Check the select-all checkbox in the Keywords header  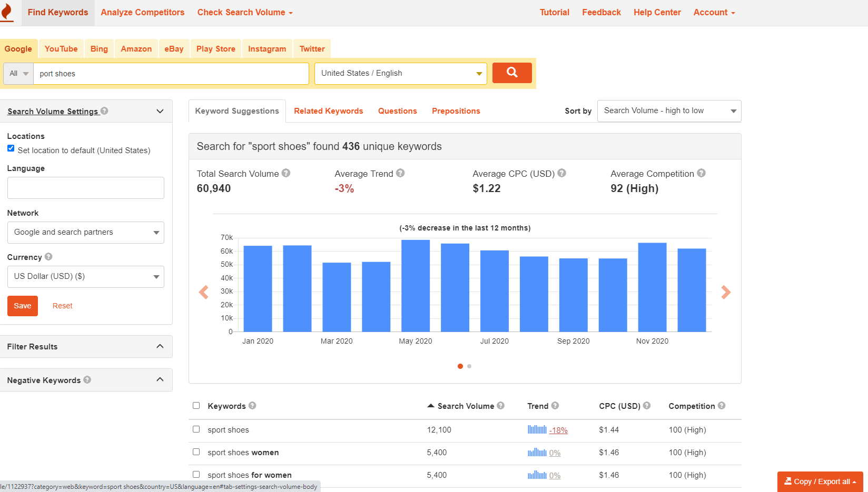(196, 405)
